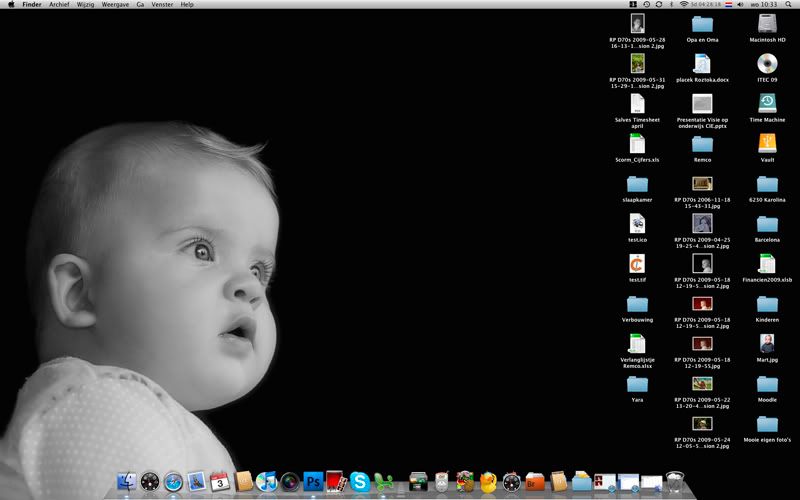Select the ITEC 09 disc icon

(x=767, y=64)
